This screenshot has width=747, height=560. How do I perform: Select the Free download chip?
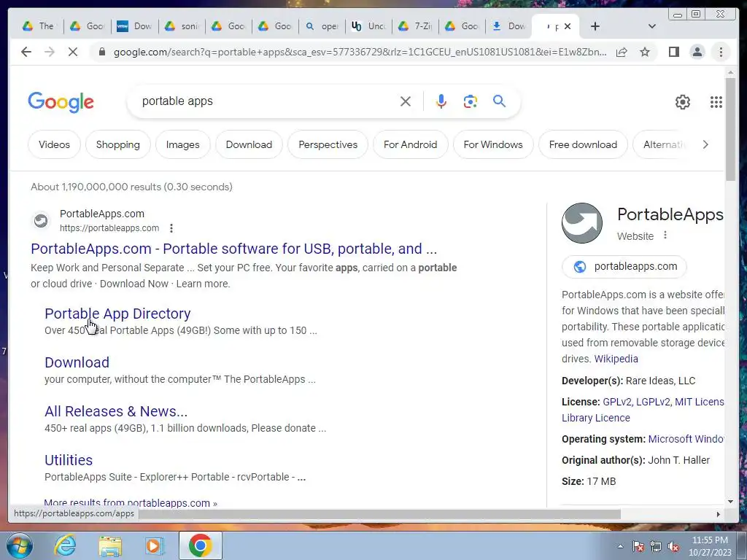583,144
